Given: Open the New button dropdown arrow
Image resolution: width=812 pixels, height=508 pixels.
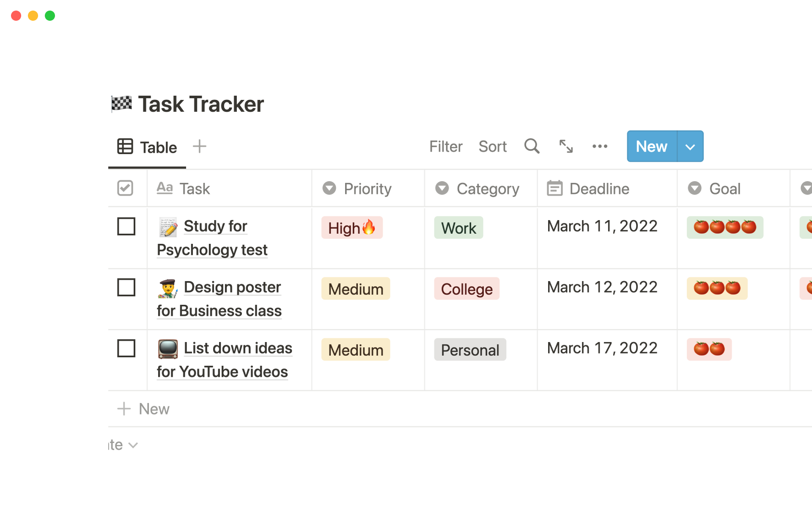Looking at the screenshot, I should pyautogui.click(x=690, y=146).
